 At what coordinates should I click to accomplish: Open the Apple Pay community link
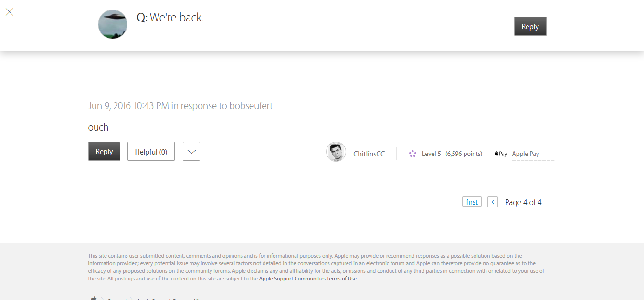(x=526, y=154)
